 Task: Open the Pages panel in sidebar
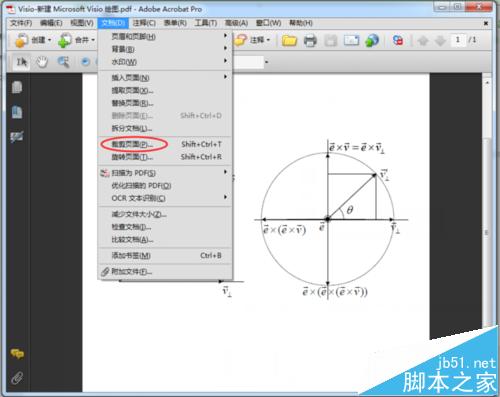tap(17, 87)
